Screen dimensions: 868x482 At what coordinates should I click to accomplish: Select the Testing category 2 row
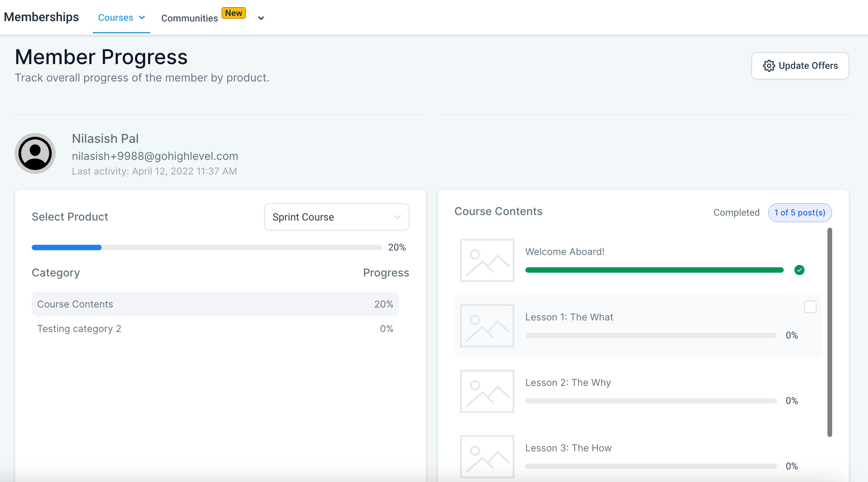tap(215, 329)
